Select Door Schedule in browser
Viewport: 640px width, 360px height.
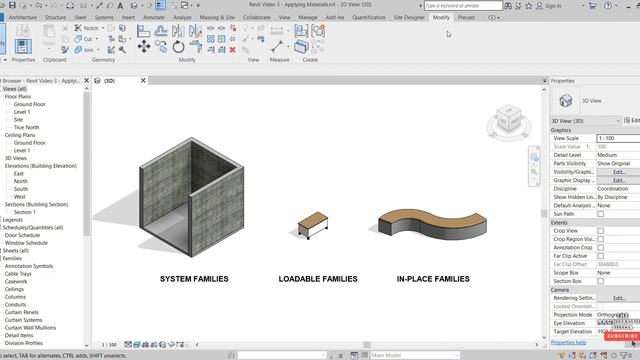(x=22, y=235)
